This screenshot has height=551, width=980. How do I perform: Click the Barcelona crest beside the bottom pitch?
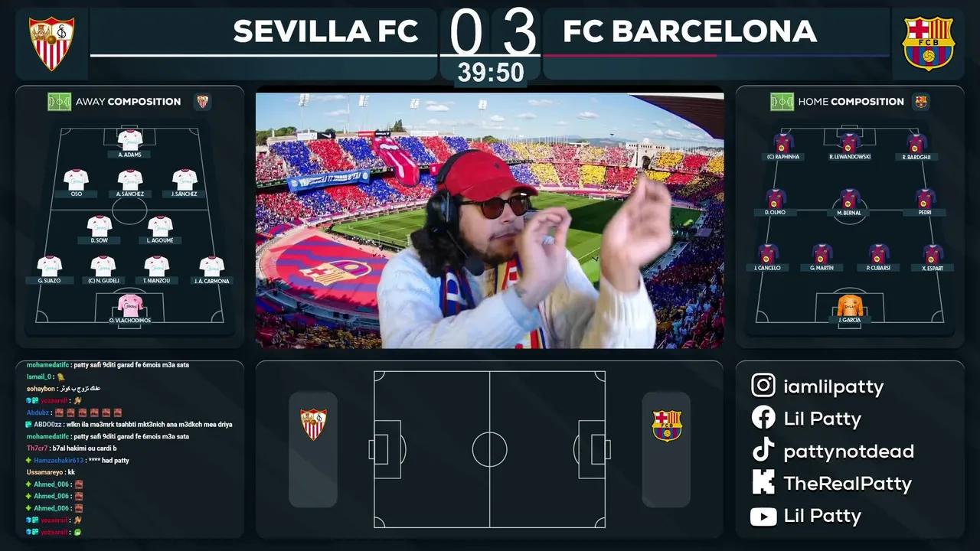pyautogui.click(x=666, y=425)
